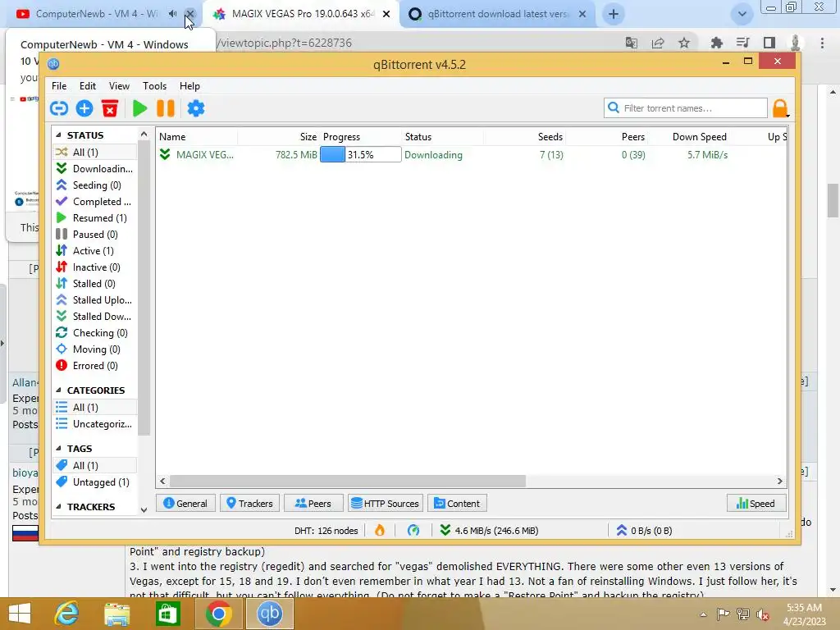Open a new Chrome tab with plus button
The image size is (840, 630).
tap(614, 14)
